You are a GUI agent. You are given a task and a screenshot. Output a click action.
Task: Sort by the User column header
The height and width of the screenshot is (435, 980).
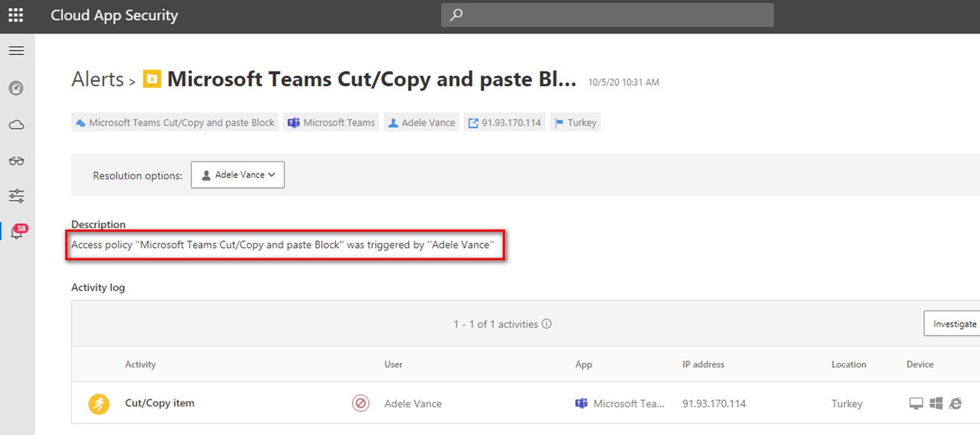(393, 364)
